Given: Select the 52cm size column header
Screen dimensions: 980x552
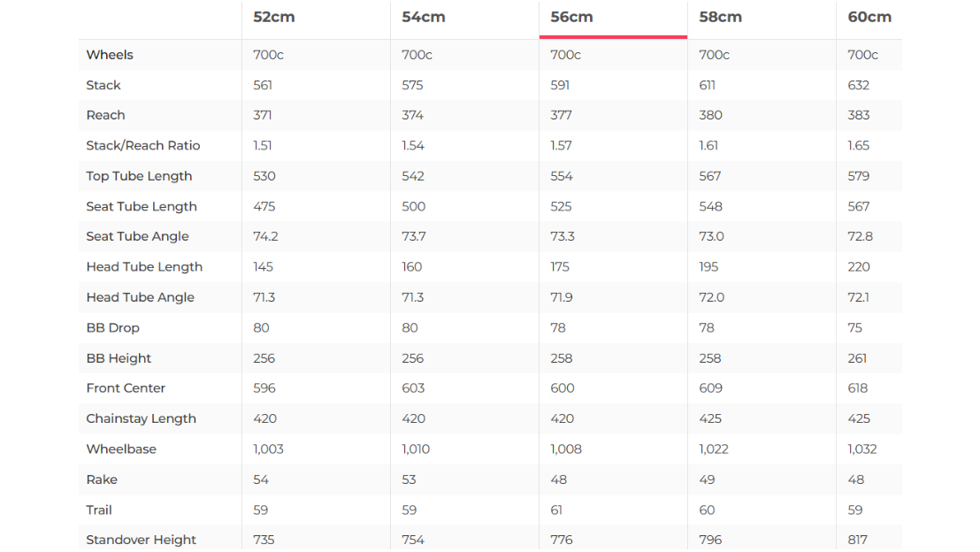Looking at the screenshot, I should 273,18.
